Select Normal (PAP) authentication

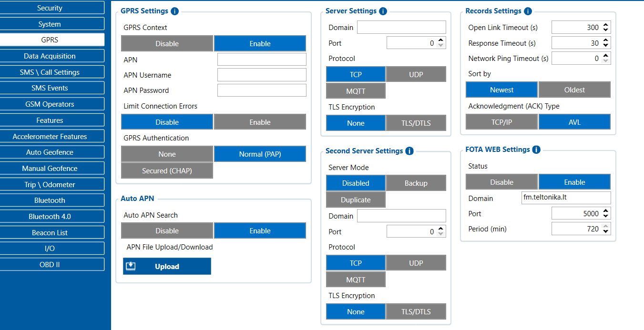(260, 154)
